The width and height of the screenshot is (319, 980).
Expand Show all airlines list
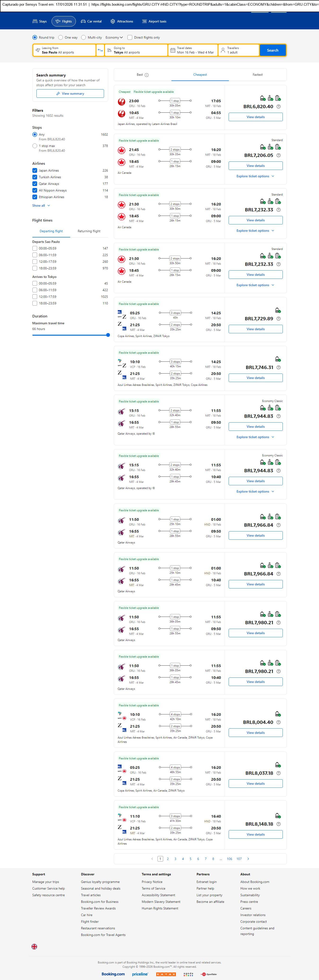41,205
